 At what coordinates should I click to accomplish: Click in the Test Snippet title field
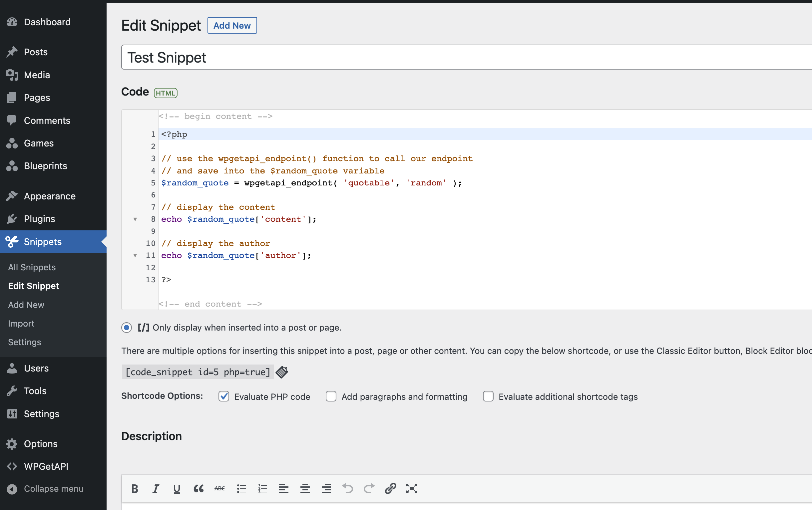point(466,57)
